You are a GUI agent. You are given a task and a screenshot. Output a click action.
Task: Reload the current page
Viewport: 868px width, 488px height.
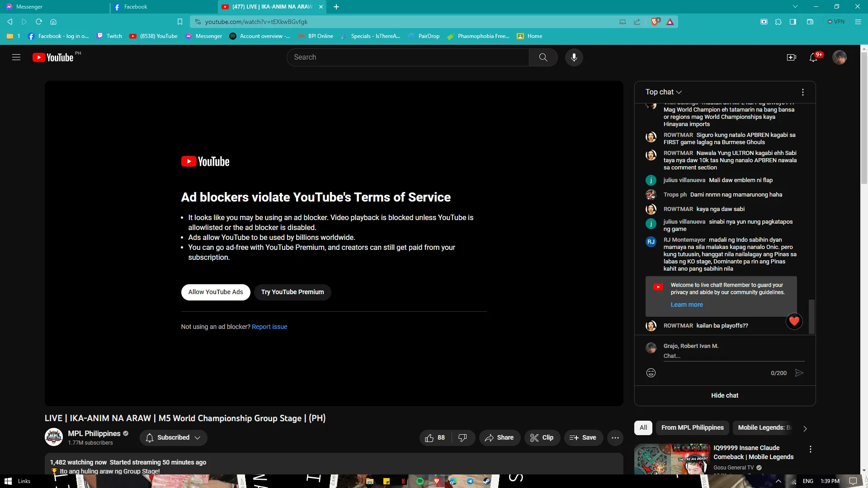point(39,22)
